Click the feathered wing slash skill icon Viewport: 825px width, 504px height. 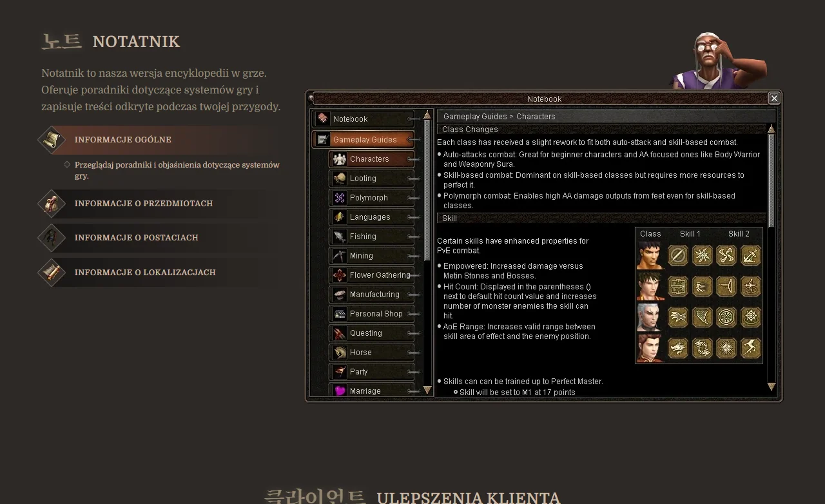(x=703, y=317)
